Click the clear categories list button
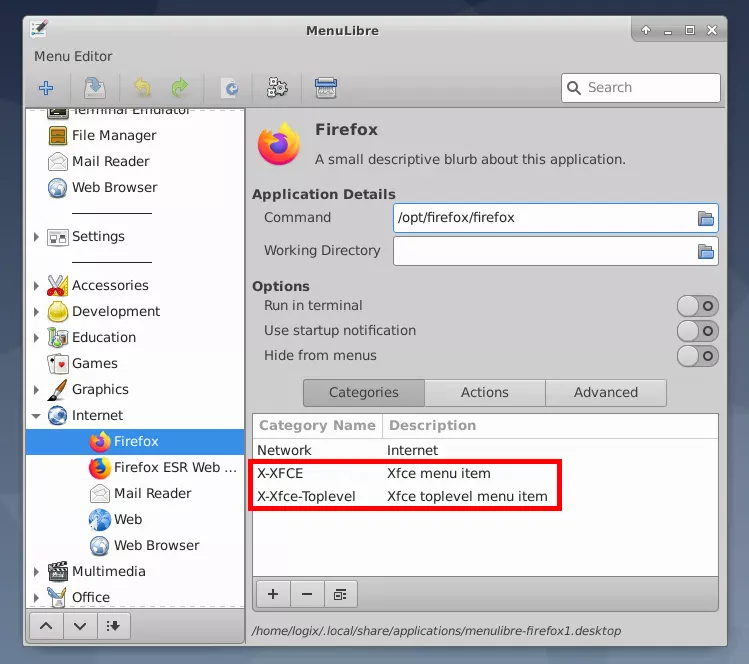Screen dimensions: 749x664 coord(341,594)
